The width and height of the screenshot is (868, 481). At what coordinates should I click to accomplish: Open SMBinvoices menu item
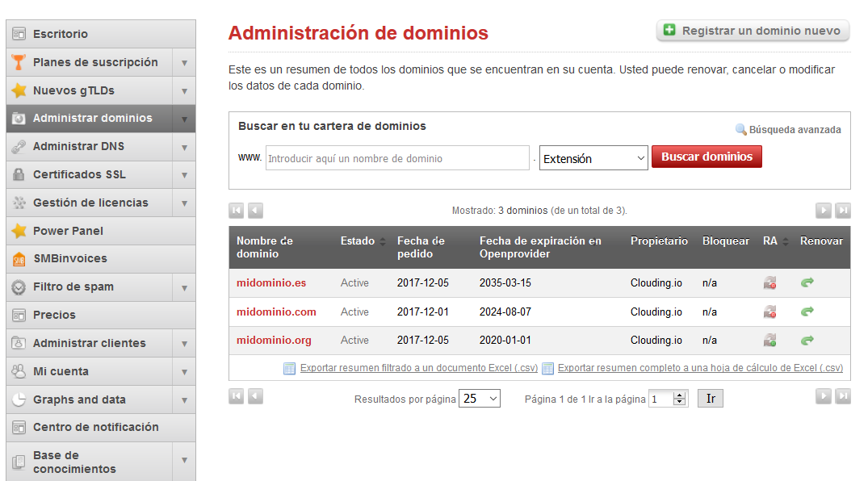click(x=101, y=258)
